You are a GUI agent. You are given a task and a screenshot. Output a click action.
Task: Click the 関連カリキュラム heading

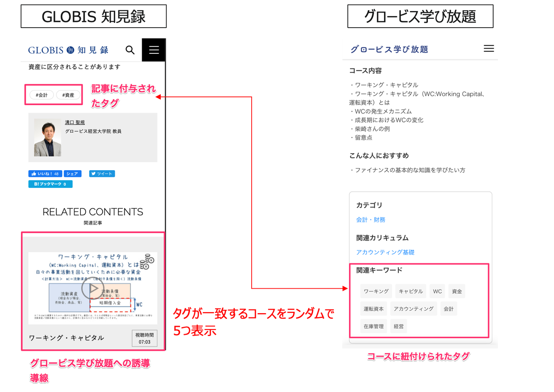coord(382,238)
